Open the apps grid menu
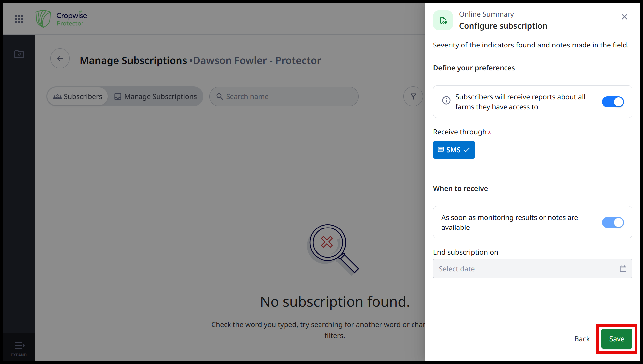The width and height of the screenshot is (643, 364). tap(19, 19)
